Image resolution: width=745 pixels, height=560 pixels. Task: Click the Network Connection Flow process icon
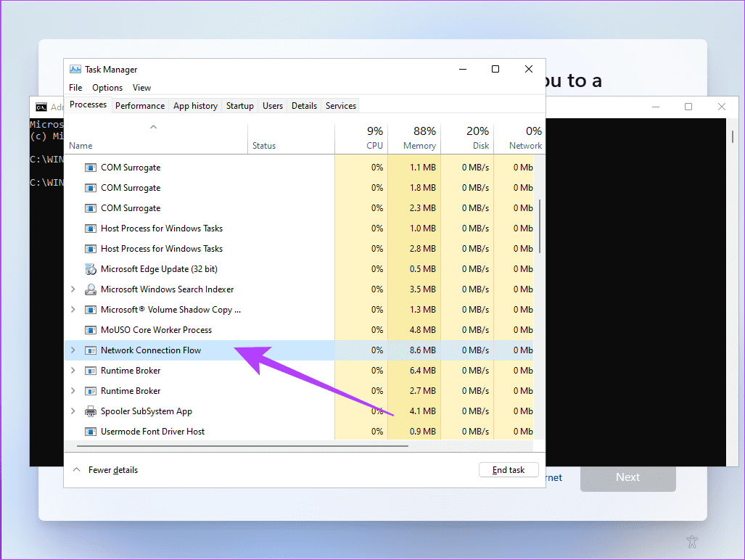point(91,350)
